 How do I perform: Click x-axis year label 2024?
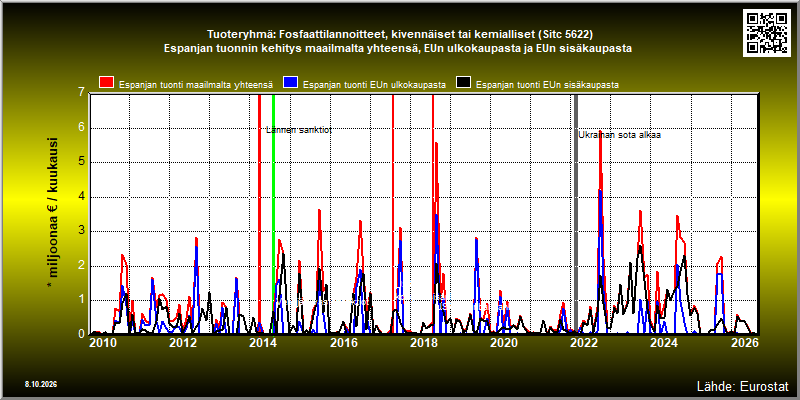pos(664,343)
